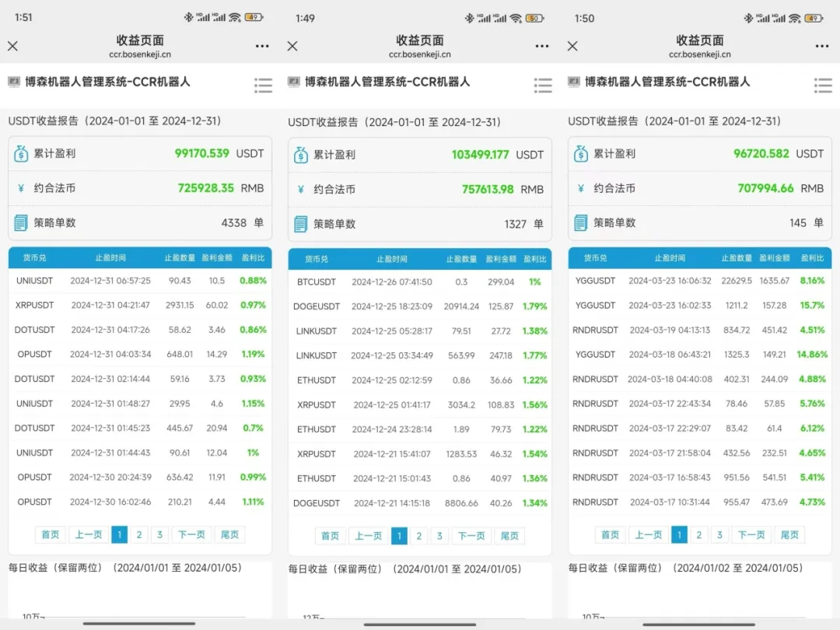Click the 15.7% profit ratio value
Viewport: 840px width, 630px height.
[812, 305]
